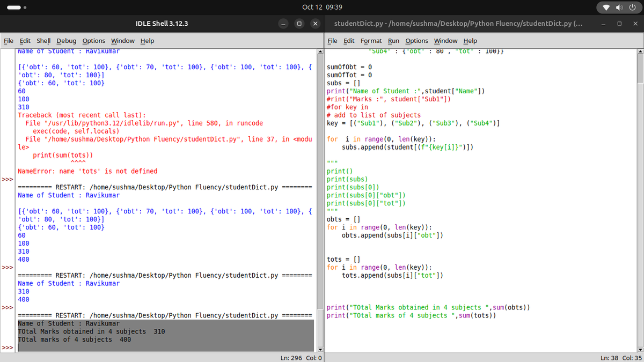The width and height of the screenshot is (644, 362).
Task: Open the File menu in studentDict.py window
Action: 332,41
